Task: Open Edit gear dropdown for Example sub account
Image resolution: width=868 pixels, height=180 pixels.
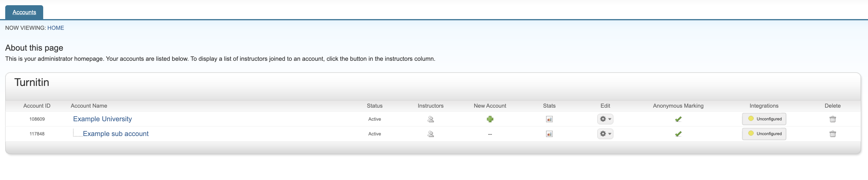Action: coord(605,134)
